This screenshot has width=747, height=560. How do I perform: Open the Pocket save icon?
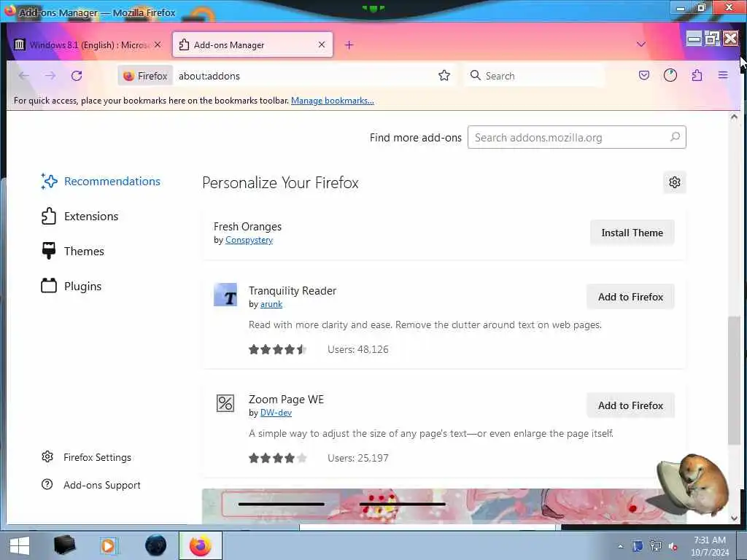pyautogui.click(x=644, y=75)
